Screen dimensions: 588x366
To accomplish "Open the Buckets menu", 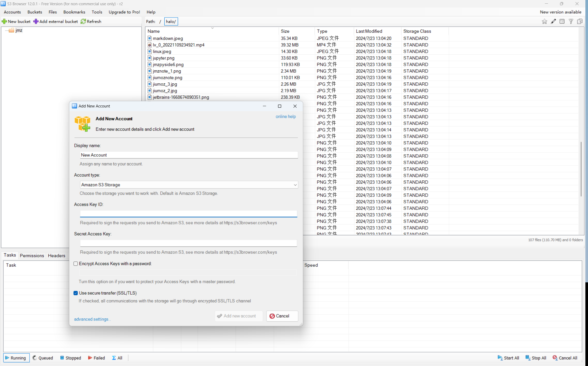I will (x=35, y=12).
